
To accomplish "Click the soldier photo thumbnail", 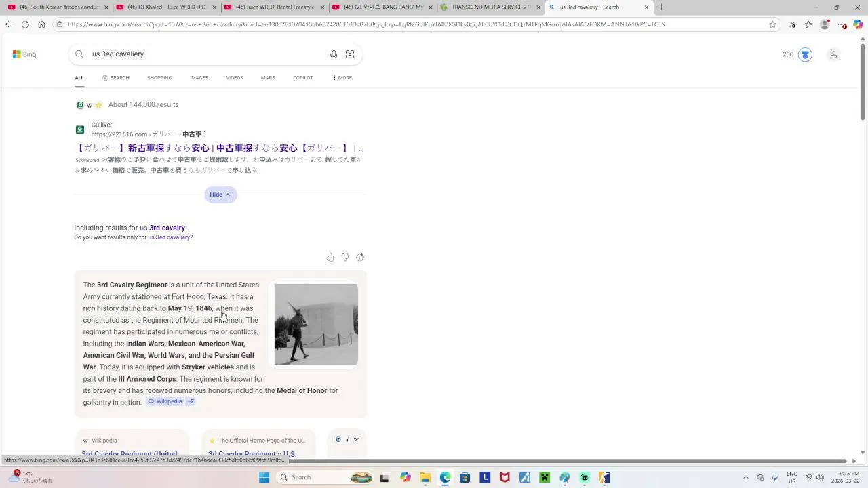I will 316,324.
